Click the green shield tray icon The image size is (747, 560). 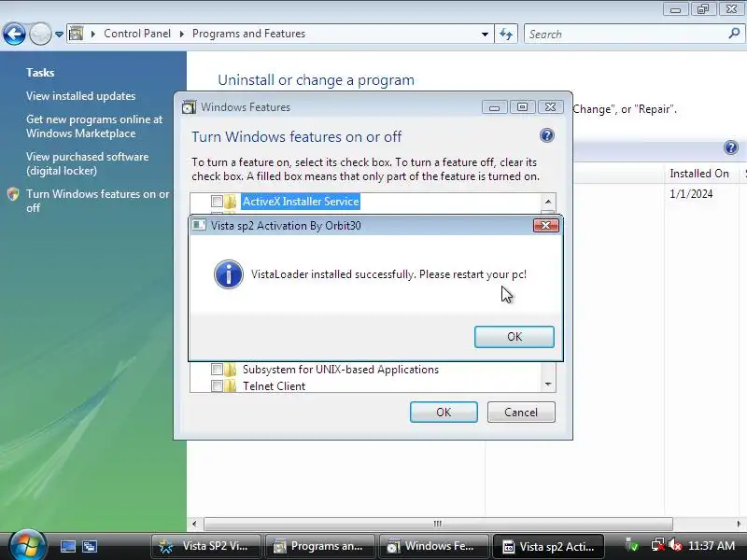pos(632,546)
